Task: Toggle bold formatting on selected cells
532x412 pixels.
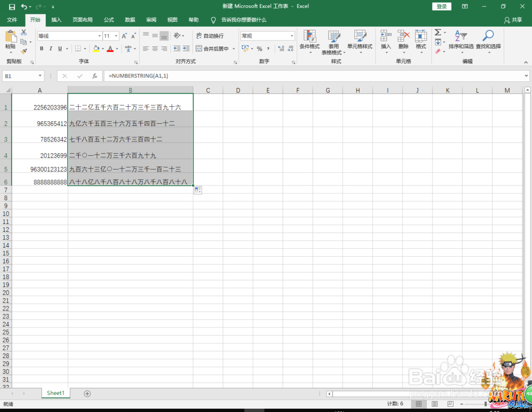Action: [x=41, y=48]
